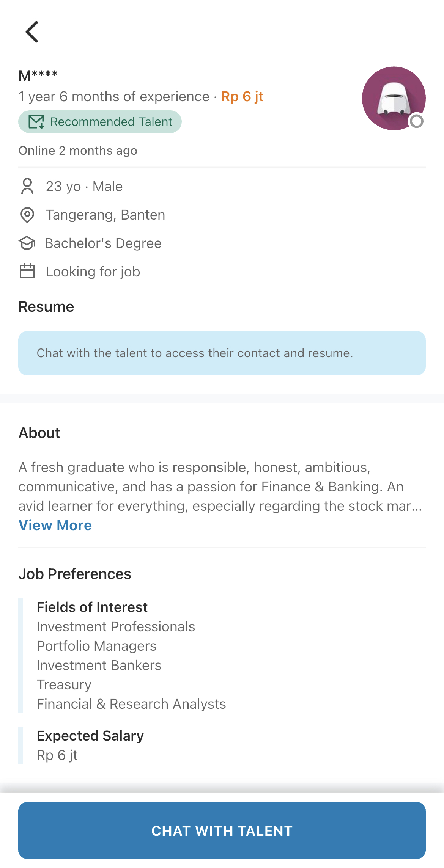The width and height of the screenshot is (444, 868).
Task: Tap Financial & Research Analysts entry
Action: pyautogui.click(x=131, y=704)
